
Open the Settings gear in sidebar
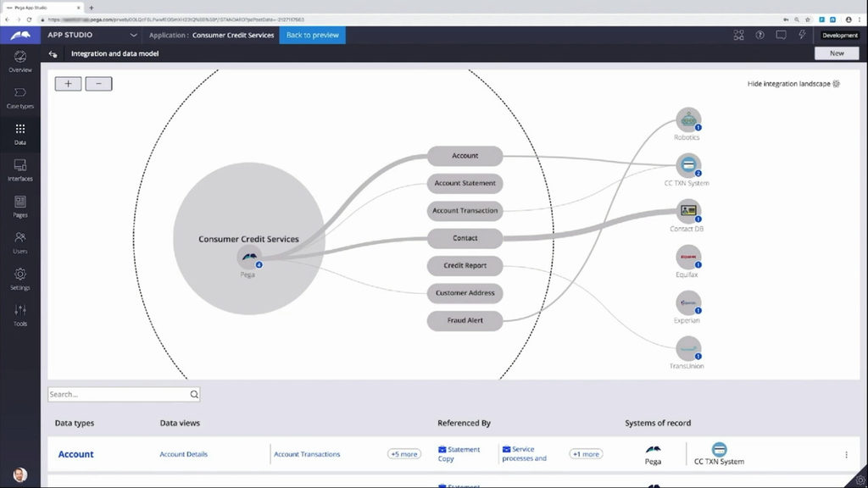click(x=19, y=279)
